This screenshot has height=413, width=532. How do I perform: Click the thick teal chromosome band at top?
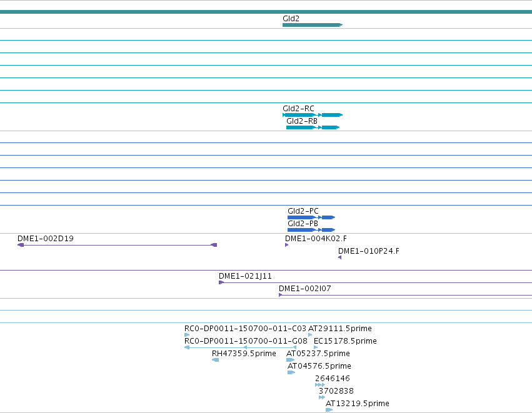(x=266, y=12)
